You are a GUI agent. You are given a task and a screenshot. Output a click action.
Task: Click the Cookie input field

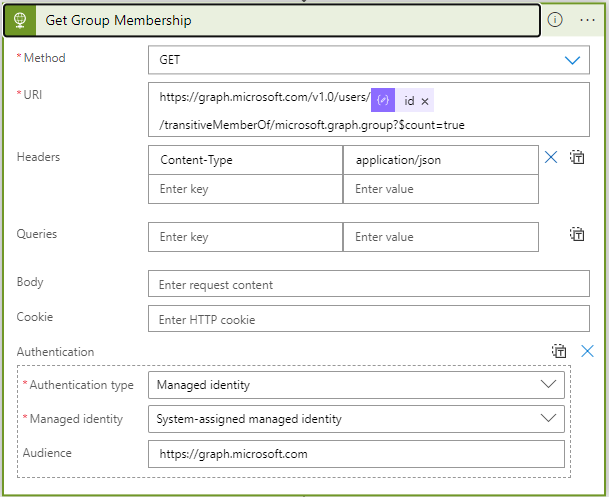(368, 320)
